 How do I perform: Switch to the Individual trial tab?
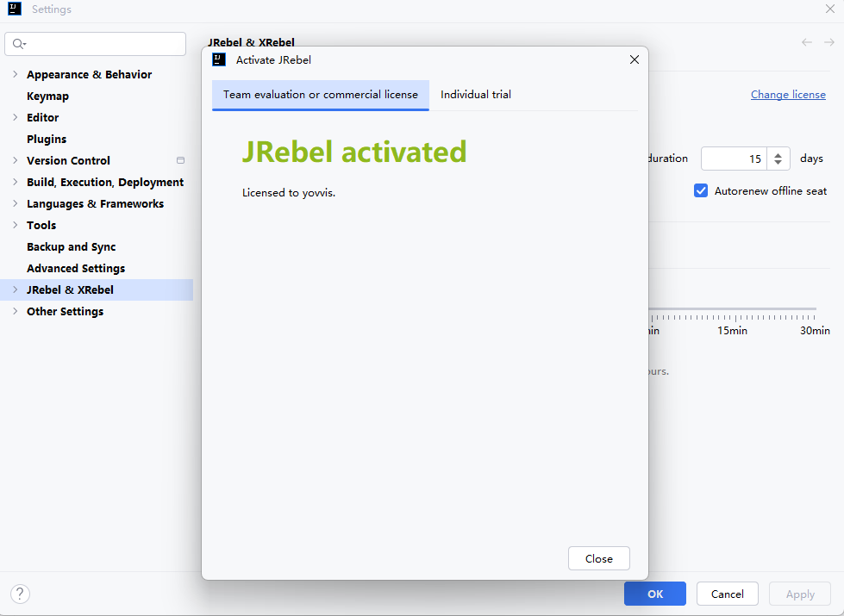[x=476, y=95]
